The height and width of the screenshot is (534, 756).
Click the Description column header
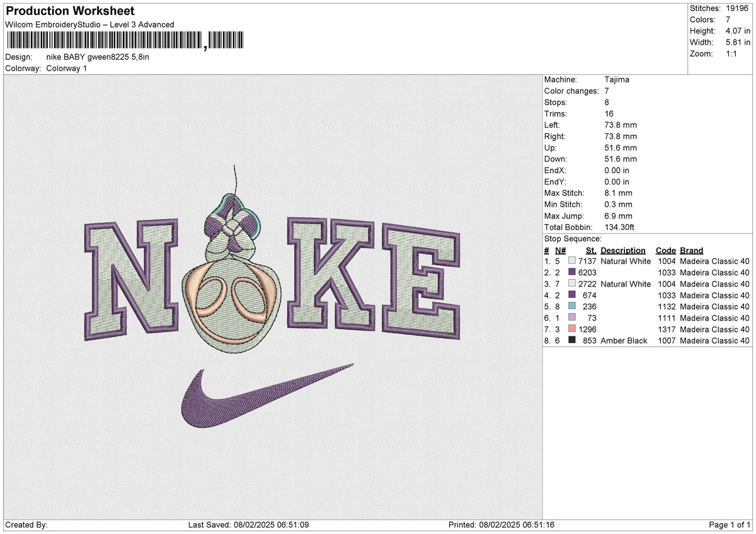623,251
